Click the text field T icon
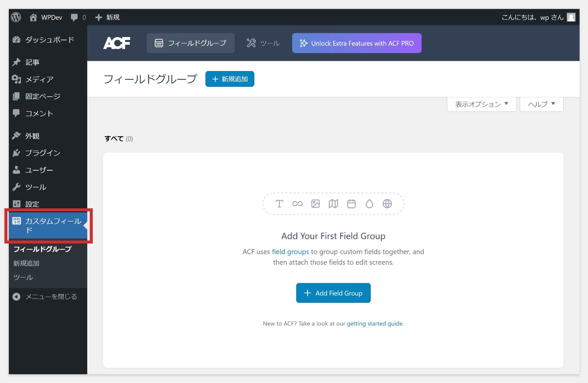The height and width of the screenshot is (383, 588). 279,204
